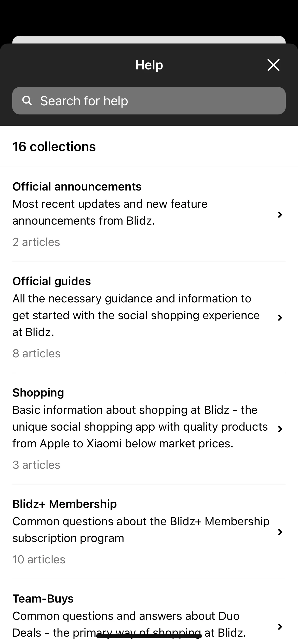Click the magnifying glass search icon
Screen dimensions: 298x644
[x=27, y=101]
